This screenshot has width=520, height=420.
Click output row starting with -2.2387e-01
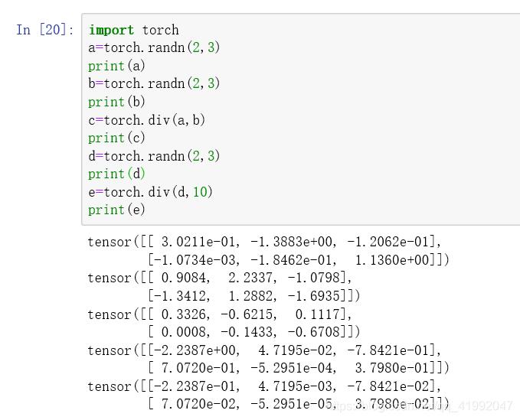pyautogui.click(x=265, y=386)
